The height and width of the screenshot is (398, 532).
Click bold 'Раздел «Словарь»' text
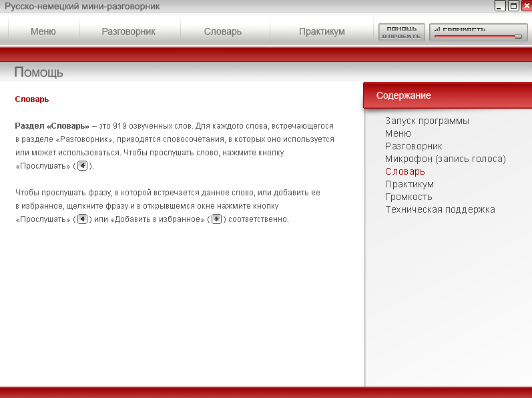click(x=52, y=126)
